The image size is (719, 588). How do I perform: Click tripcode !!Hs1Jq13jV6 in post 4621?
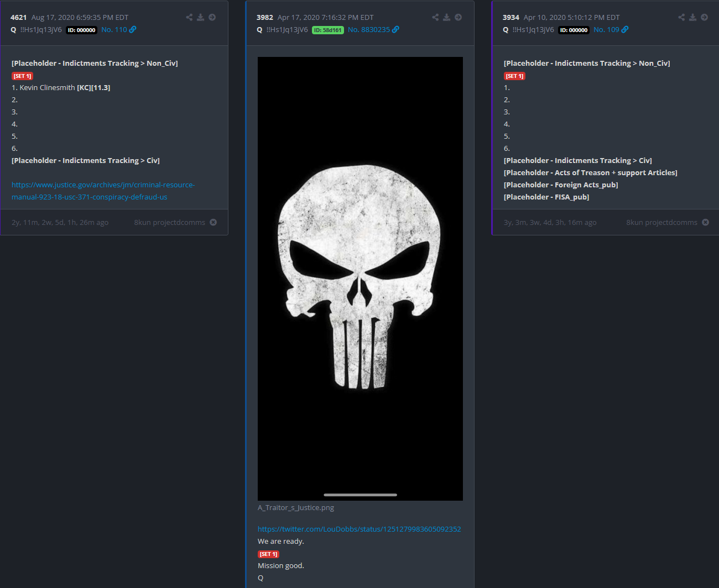pos(41,30)
